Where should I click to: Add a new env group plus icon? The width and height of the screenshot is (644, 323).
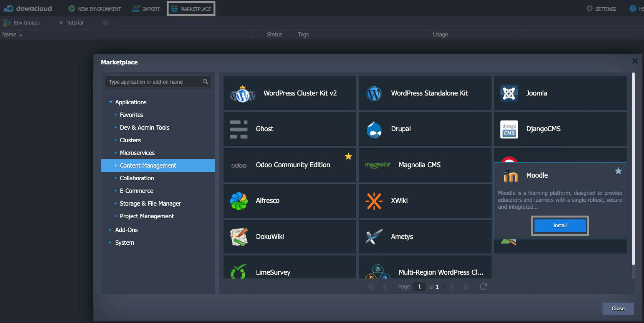pos(106,23)
